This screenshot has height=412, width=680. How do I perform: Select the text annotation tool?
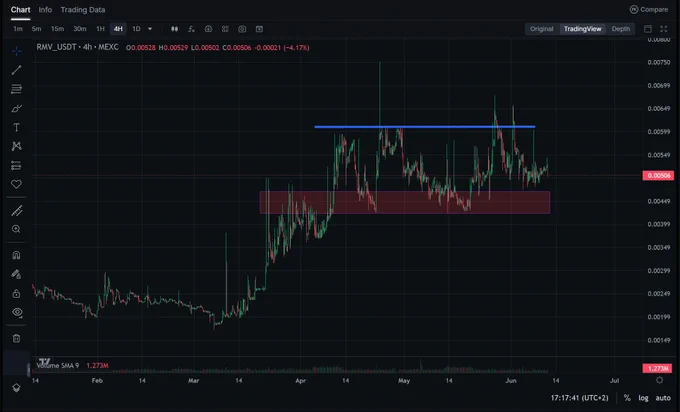click(x=16, y=127)
